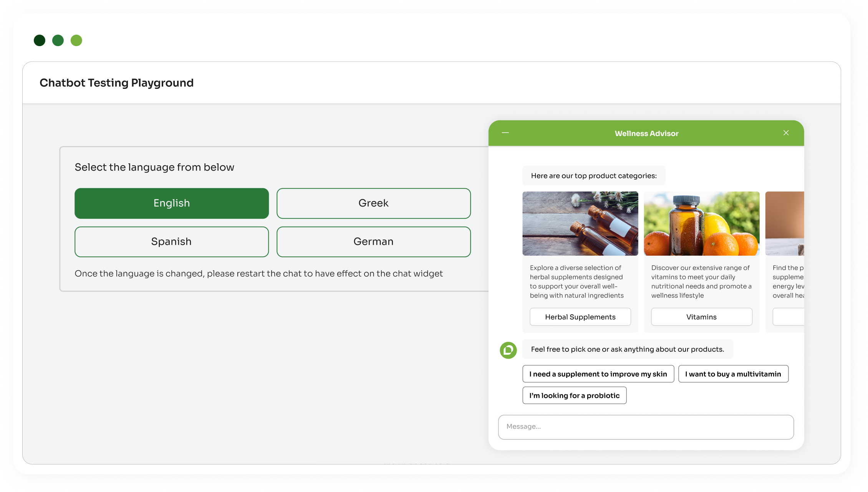This screenshot has height=492, width=868.
Task: Click the partially visible third category image
Action: [x=785, y=224]
